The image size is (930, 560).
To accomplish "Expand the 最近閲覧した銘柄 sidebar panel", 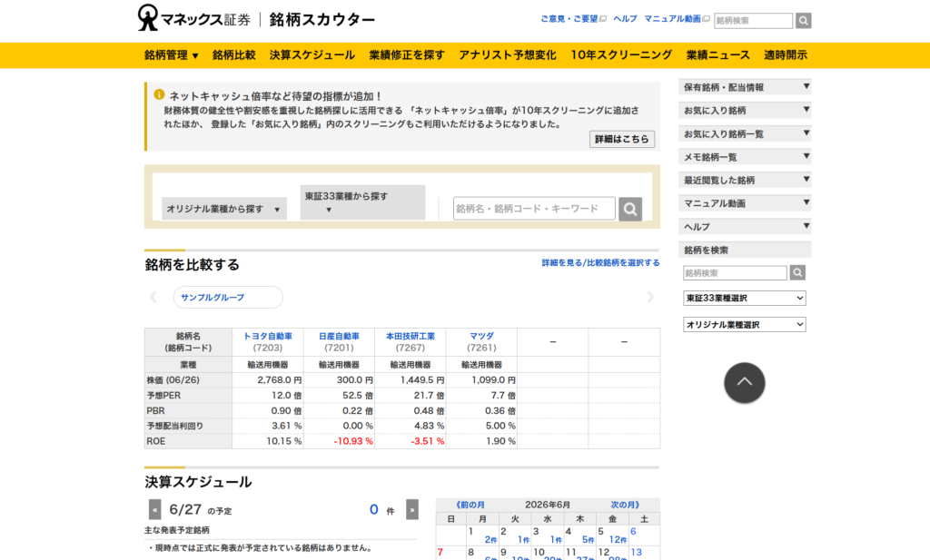I will point(745,180).
